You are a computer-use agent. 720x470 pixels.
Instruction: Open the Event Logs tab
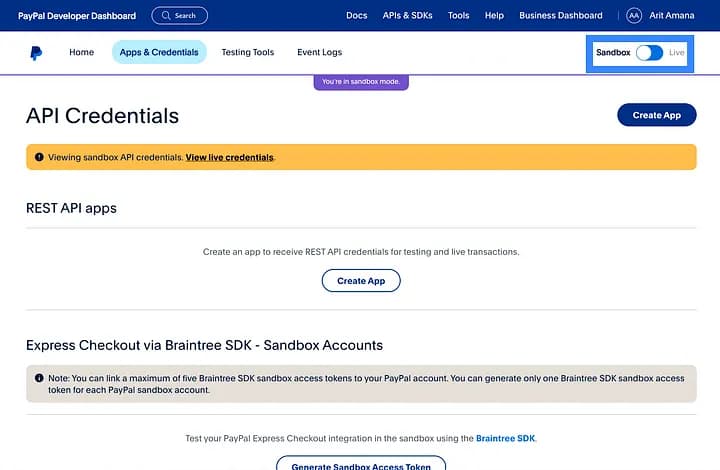click(319, 52)
